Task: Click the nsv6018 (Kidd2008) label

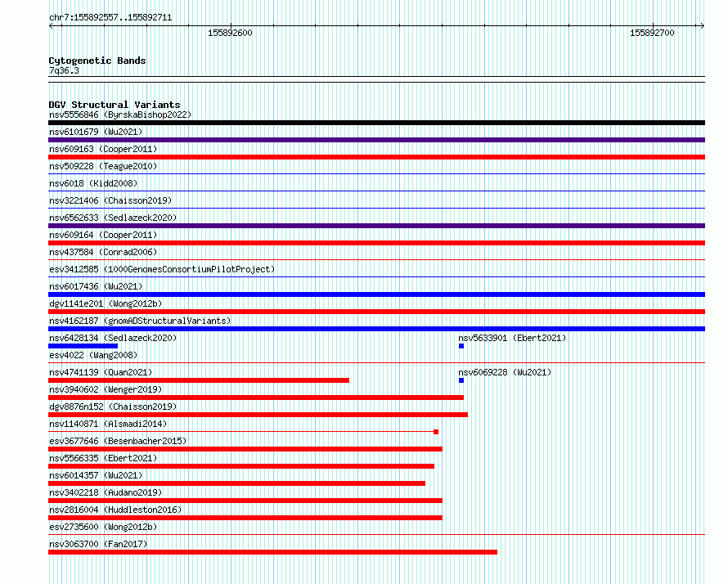Action: coord(93,183)
